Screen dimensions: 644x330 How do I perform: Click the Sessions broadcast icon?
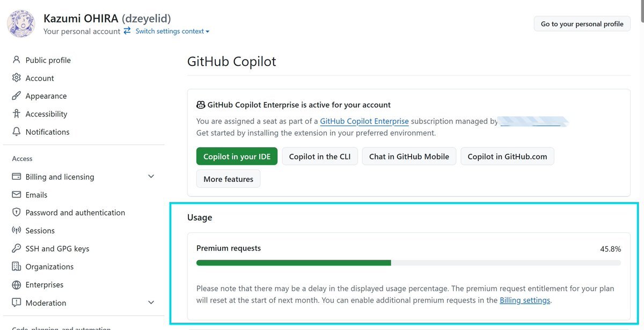[16, 231]
